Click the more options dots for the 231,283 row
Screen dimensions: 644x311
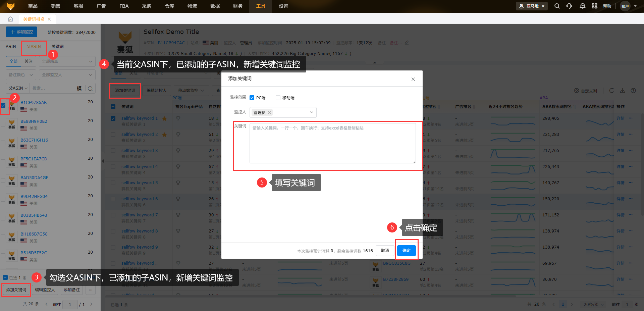click(x=631, y=134)
